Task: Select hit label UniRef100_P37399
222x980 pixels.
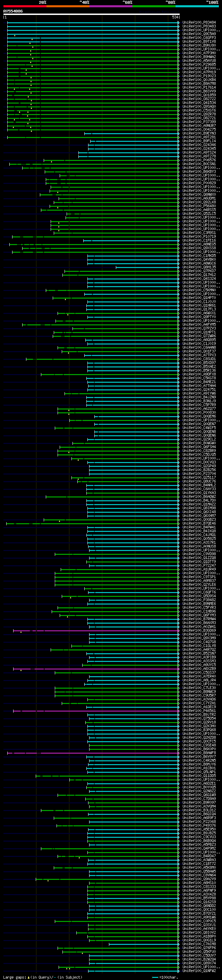Action: [x=199, y=122]
